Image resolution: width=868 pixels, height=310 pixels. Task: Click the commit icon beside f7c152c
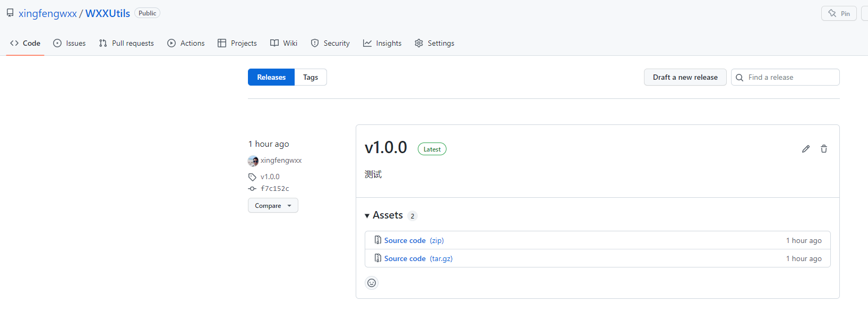click(x=252, y=189)
